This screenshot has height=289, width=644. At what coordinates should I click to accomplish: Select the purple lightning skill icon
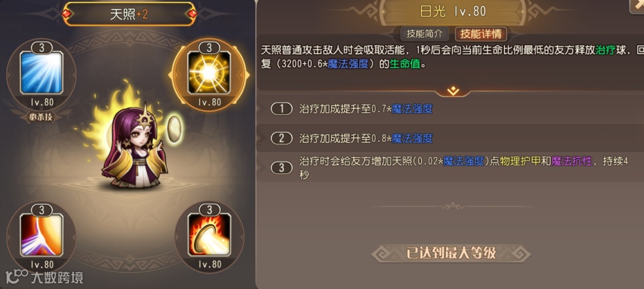click(x=41, y=235)
